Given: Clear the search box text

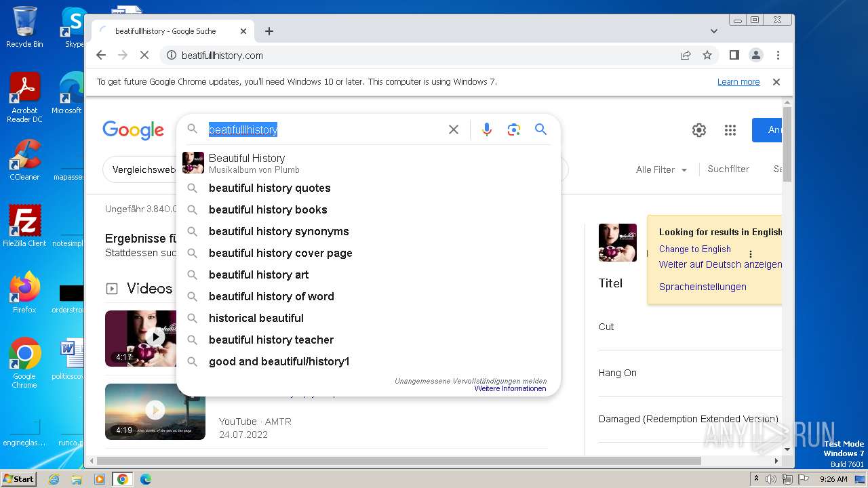Looking at the screenshot, I should click(454, 129).
